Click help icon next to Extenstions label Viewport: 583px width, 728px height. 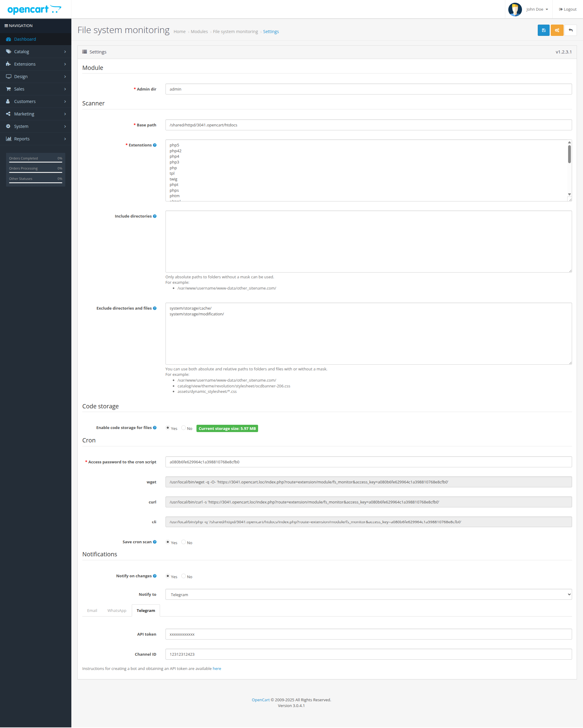point(155,145)
